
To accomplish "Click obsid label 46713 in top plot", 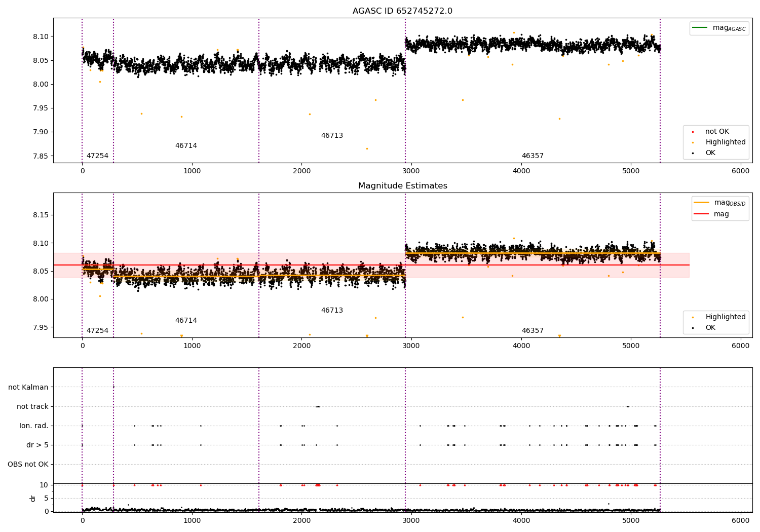I will pyautogui.click(x=332, y=136).
